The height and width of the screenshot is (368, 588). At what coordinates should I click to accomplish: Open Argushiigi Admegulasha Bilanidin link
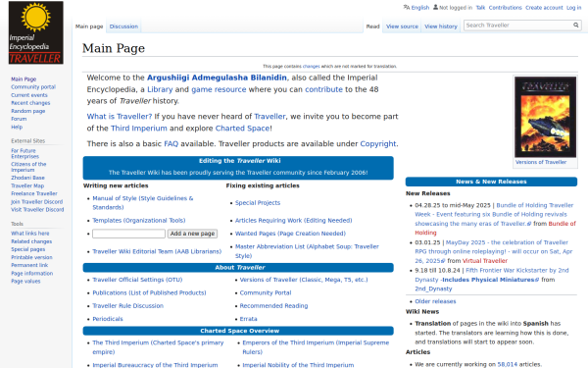click(x=217, y=78)
